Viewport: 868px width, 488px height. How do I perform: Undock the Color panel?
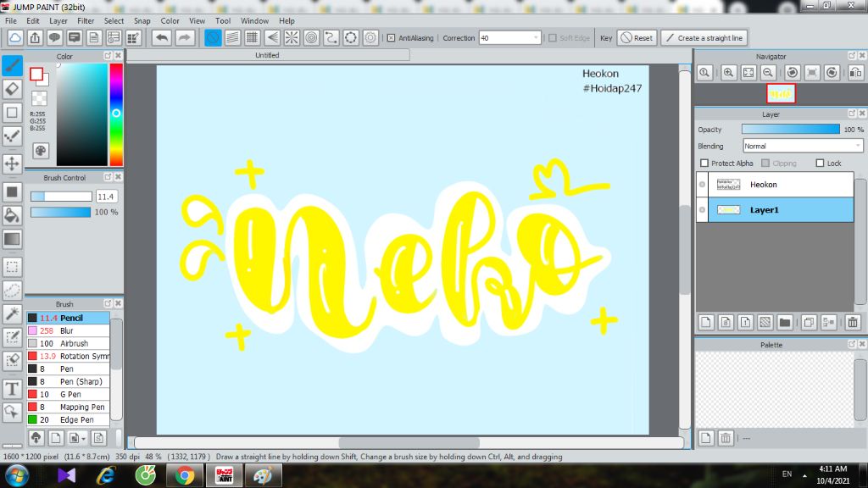click(x=108, y=56)
